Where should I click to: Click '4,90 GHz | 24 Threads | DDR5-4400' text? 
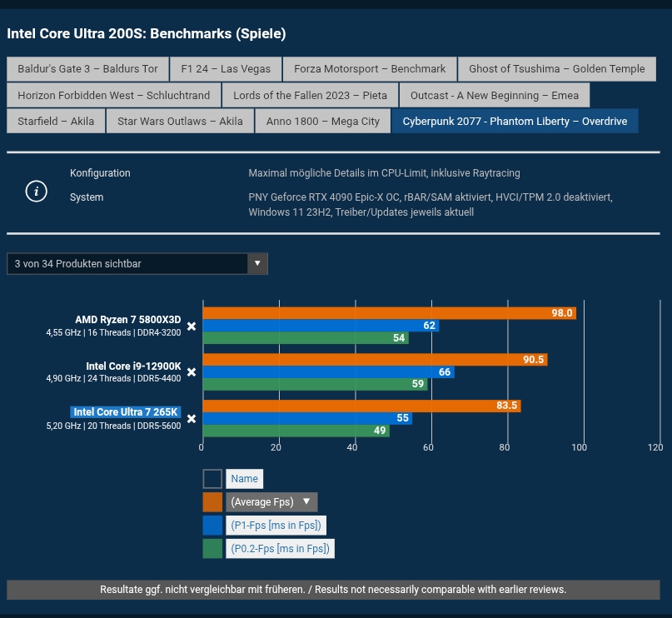113,378
